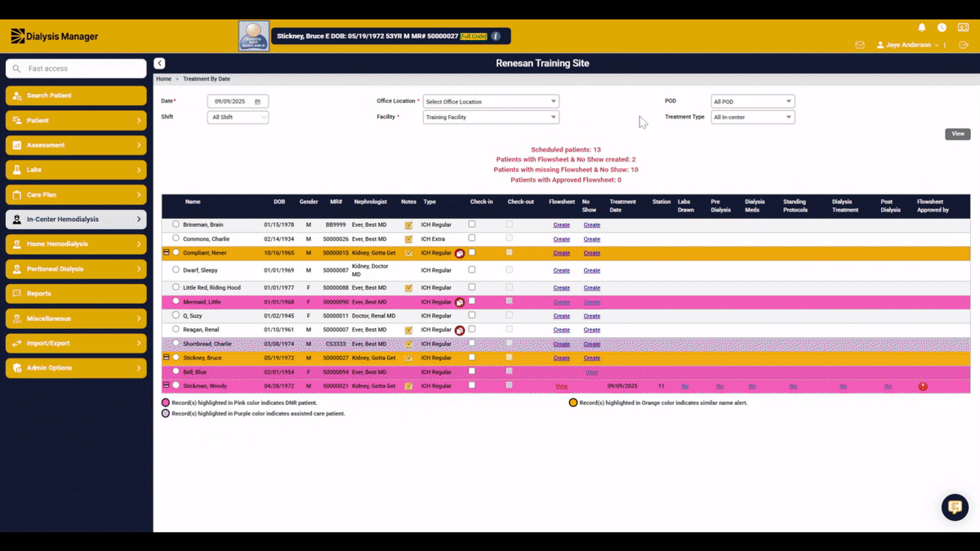Viewport: 980px width, 551px height.
Task: Select the radio button for Brineman, Brain
Action: (x=176, y=224)
